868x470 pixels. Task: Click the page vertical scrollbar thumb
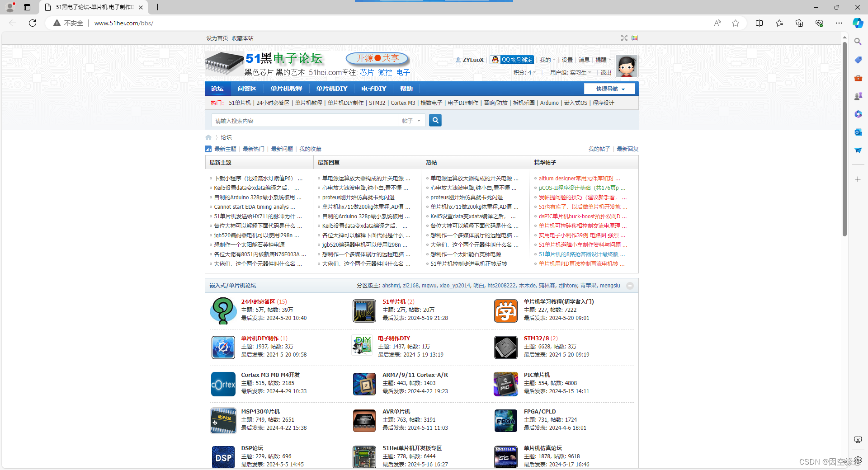(844, 139)
